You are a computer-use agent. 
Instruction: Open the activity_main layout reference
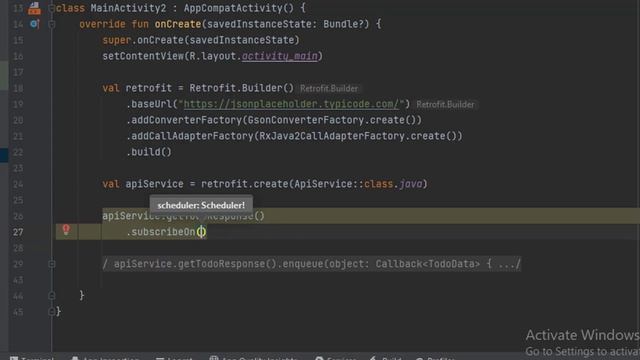(x=280, y=56)
